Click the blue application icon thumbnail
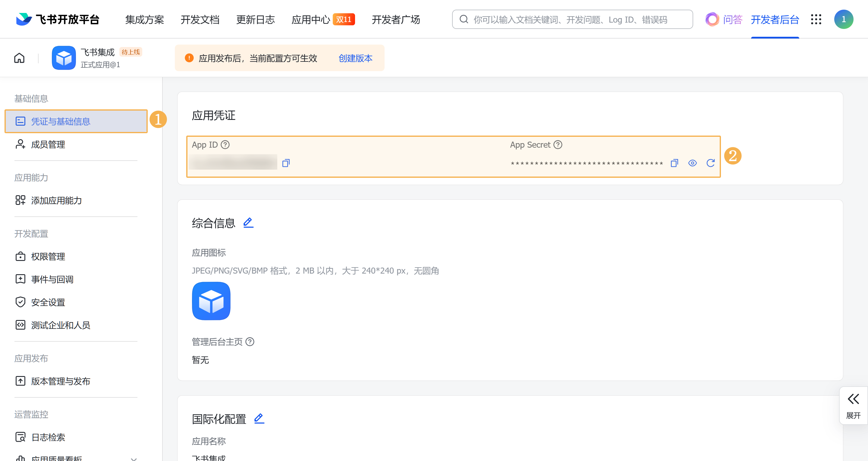Viewport: 868px width, 461px height. (211, 301)
